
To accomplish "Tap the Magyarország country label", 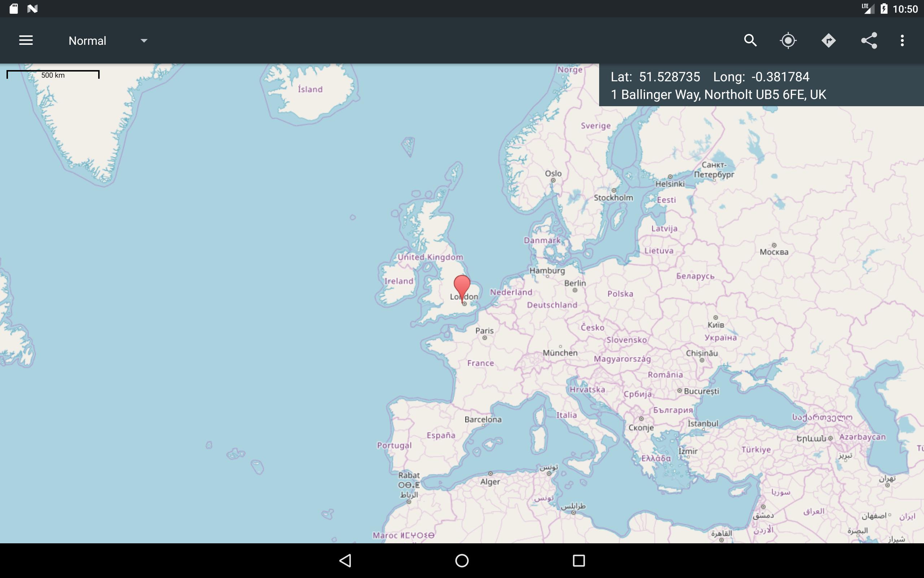I will pyautogui.click(x=622, y=359).
